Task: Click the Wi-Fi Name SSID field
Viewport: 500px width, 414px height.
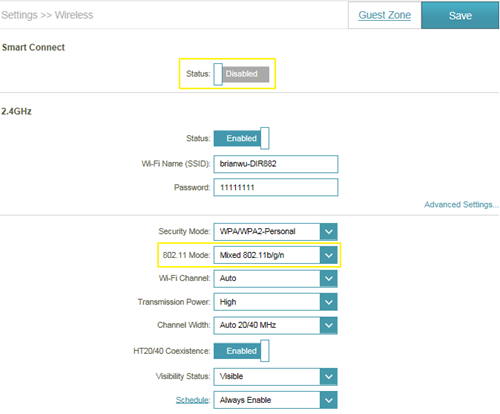Action: coord(276,164)
